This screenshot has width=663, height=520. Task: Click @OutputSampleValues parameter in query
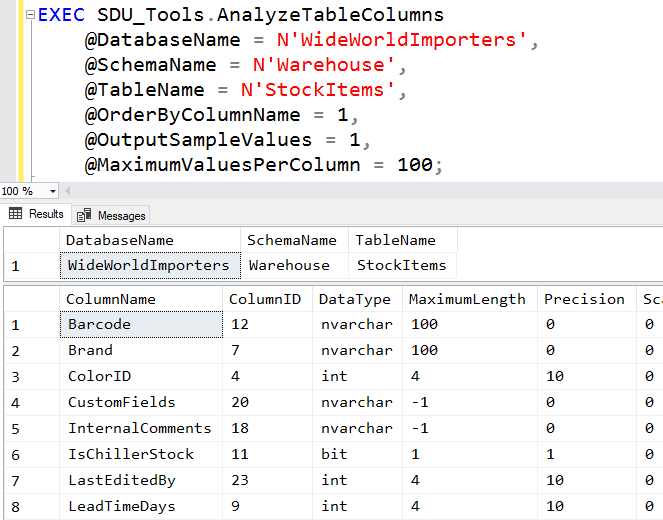tap(198, 140)
